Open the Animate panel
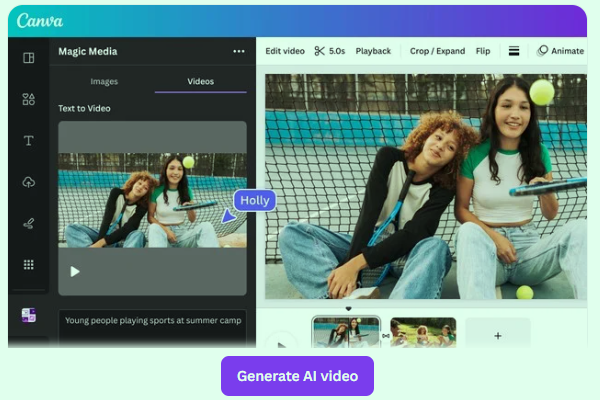 point(560,51)
